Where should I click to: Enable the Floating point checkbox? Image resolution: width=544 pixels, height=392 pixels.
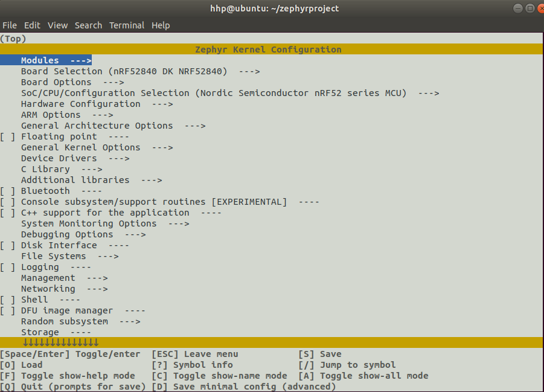click(8, 136)
